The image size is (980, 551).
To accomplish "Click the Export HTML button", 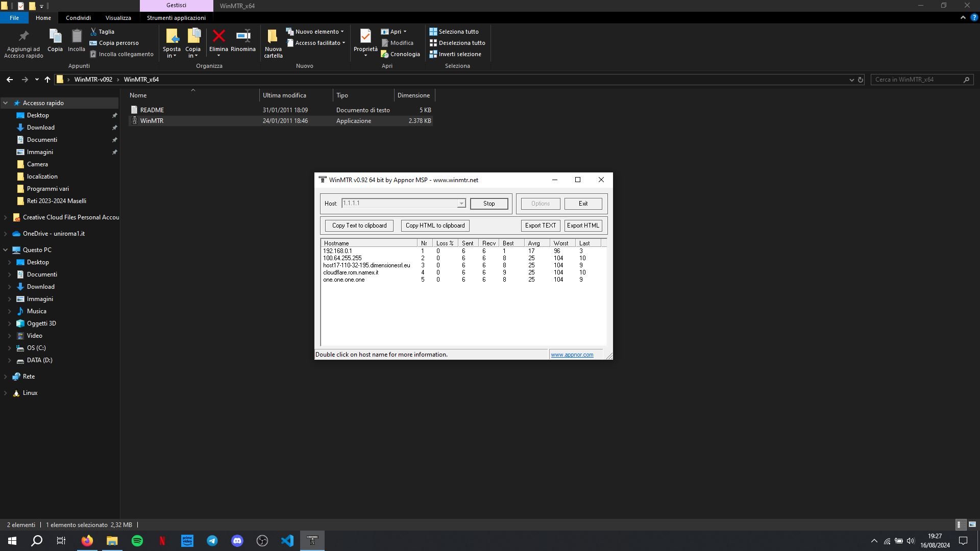I will click(583, 226).
